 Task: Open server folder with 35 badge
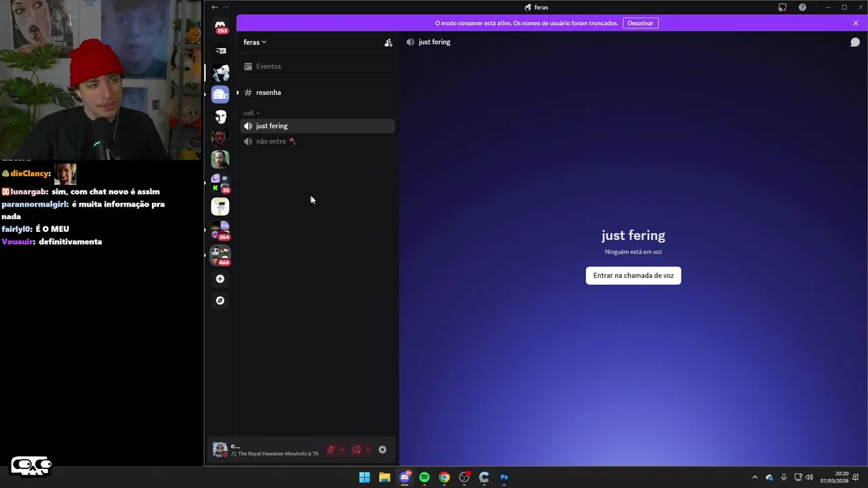pos(220,183)
